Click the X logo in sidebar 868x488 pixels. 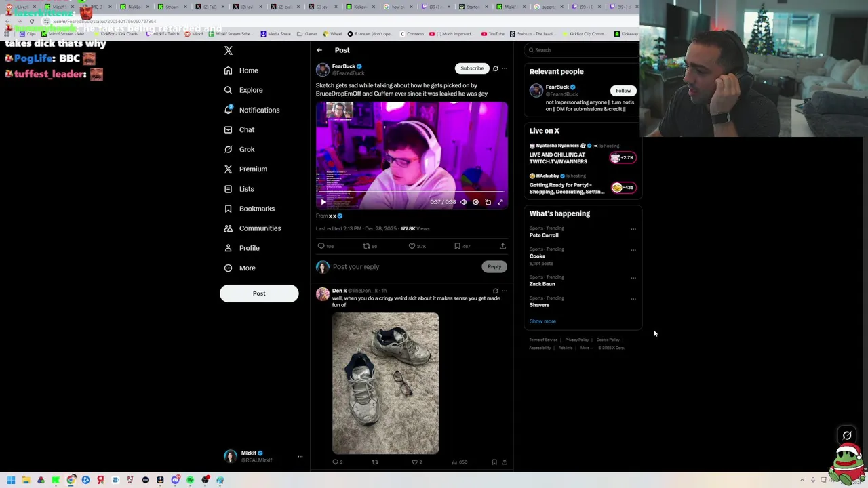(229, 51)
